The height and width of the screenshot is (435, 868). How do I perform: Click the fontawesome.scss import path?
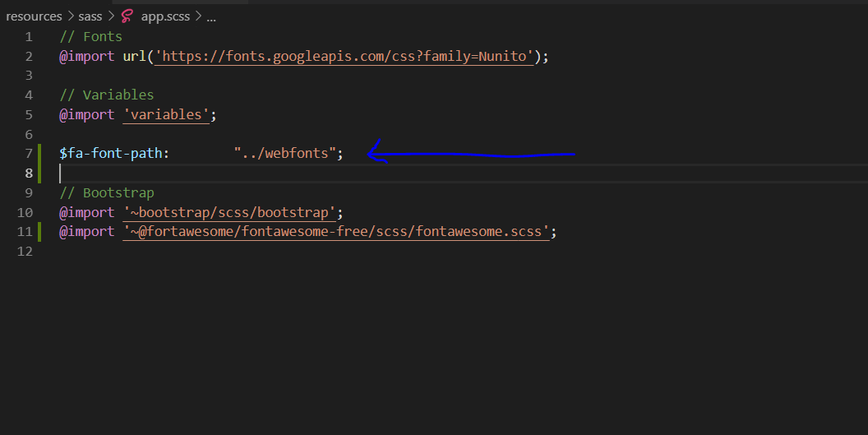pos(336,232)
